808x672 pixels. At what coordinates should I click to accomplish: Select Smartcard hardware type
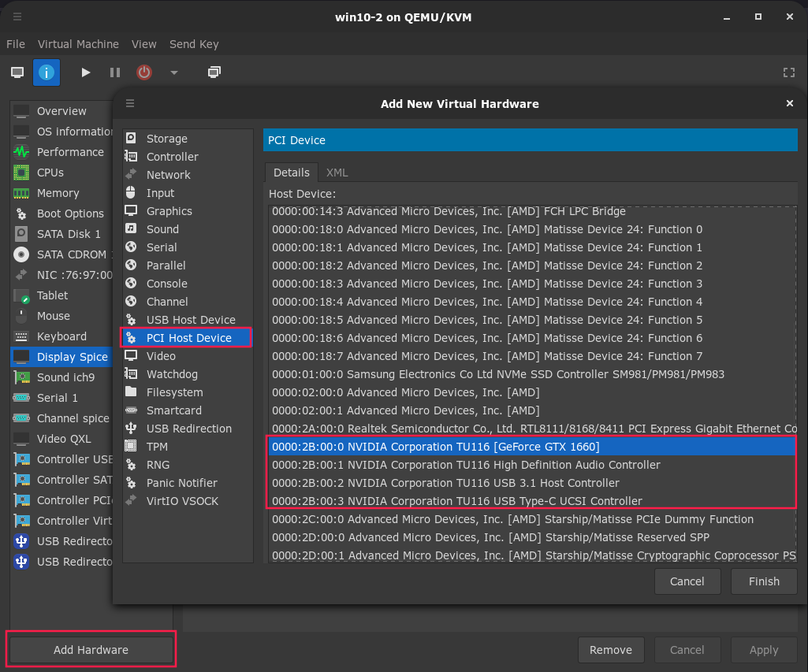tap(188, 410)
